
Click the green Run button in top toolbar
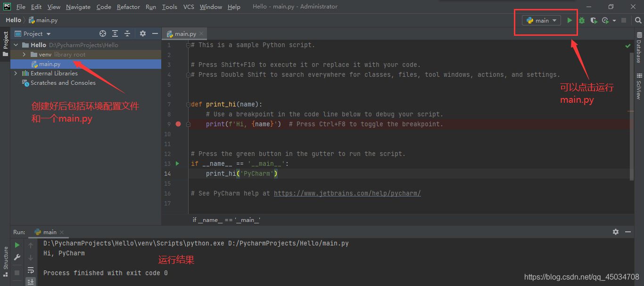[x=570, y=20]
